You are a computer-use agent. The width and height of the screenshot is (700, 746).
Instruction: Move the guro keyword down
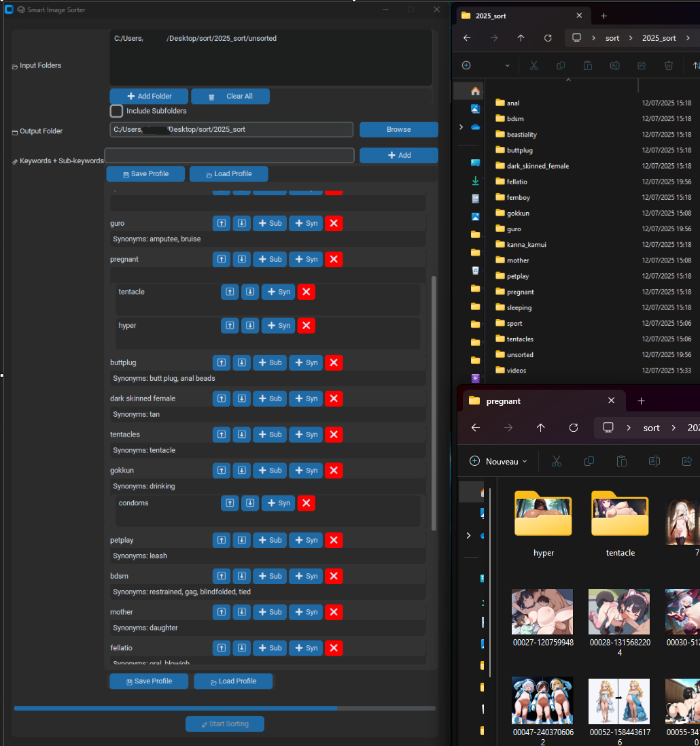(241, 223)
